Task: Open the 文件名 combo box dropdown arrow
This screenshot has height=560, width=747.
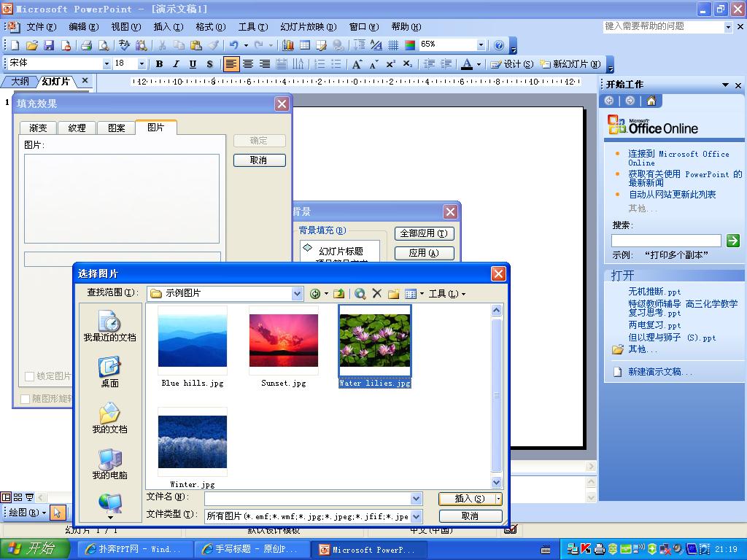Action: click(x=416, y=499)
